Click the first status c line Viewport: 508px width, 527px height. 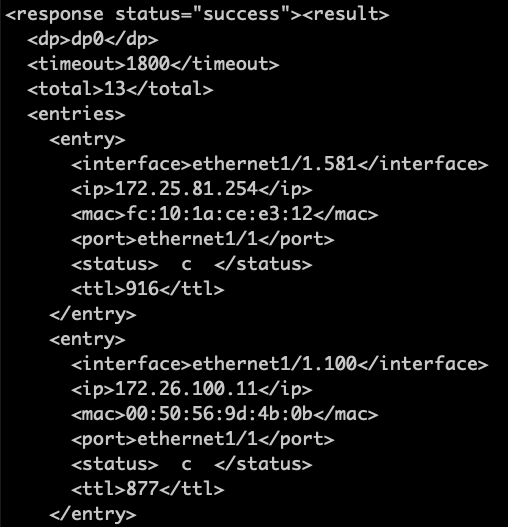coord(192,264)
